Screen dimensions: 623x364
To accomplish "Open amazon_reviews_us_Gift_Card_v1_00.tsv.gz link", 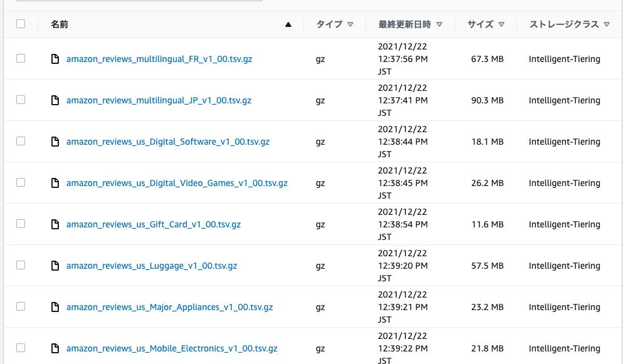I will coord(154,224).
